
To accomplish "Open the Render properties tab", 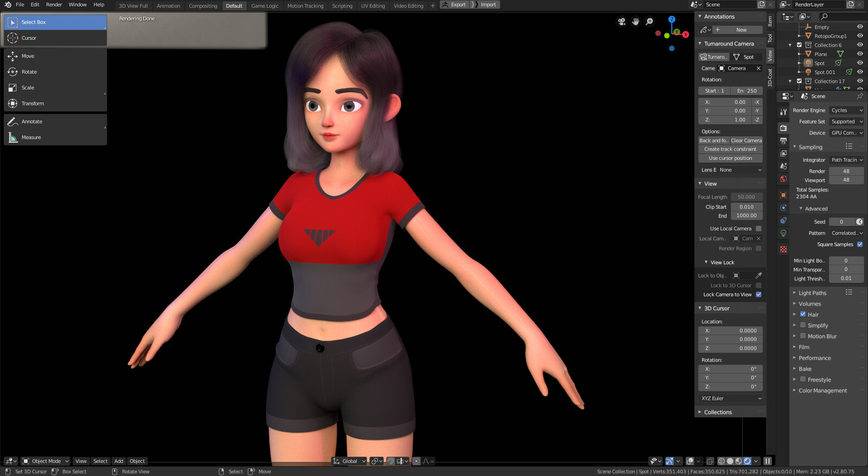I will point(783,128).
